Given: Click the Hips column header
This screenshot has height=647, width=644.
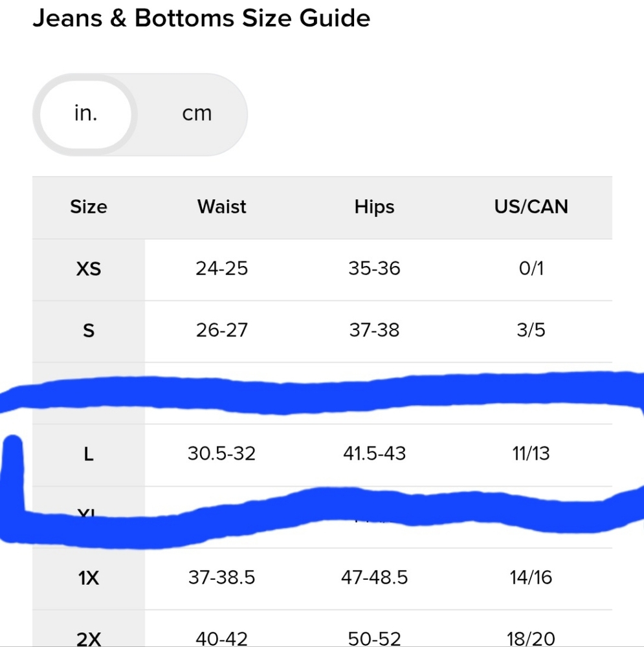Looking at the screenshot, I should pyautogui.click(x=374, y=207).
